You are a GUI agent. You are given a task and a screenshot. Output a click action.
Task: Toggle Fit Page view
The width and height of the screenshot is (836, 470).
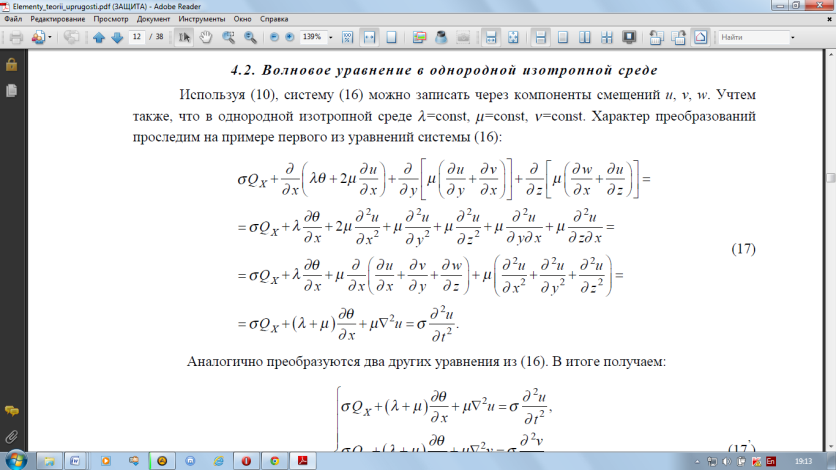(391, 37)
